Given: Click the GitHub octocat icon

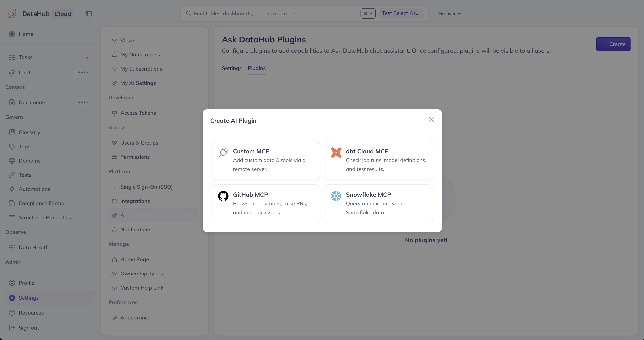Looking at the screenshot, I should coord(223,196).
